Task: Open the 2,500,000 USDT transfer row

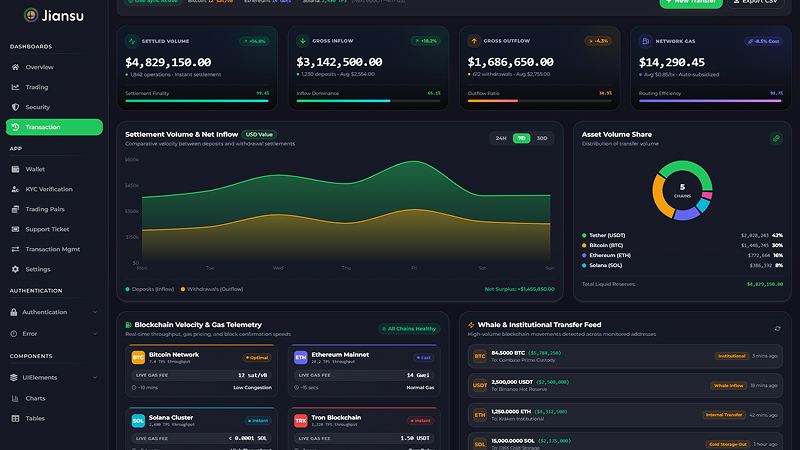Action: 625,386
